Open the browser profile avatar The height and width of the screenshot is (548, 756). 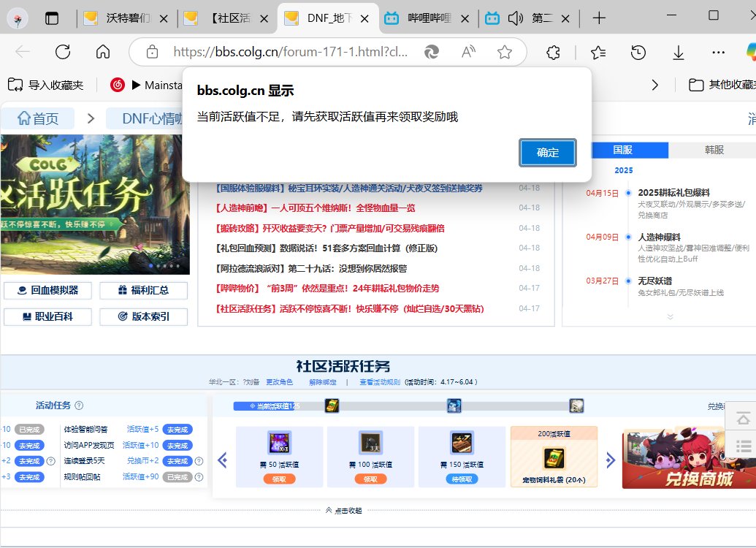point(18,19)
